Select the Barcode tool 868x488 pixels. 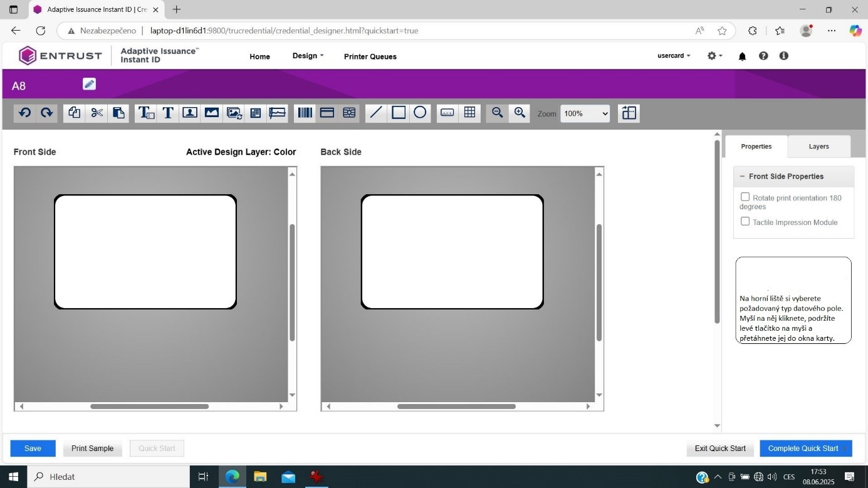(305, 113)
